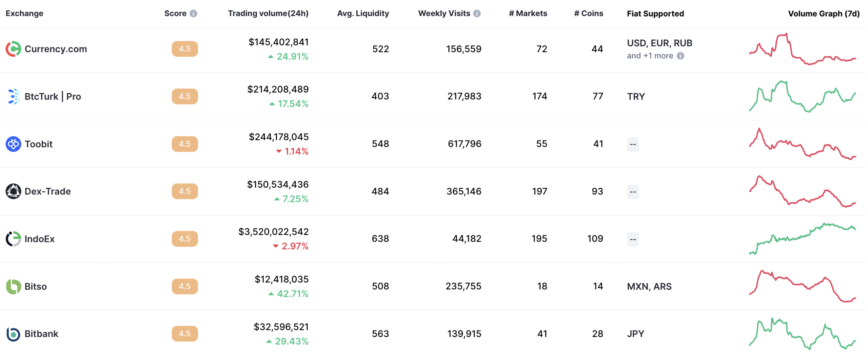Open Dex-Trade 7d volume graph
This screenshot has height=357, width=868.
click(803, 191)
